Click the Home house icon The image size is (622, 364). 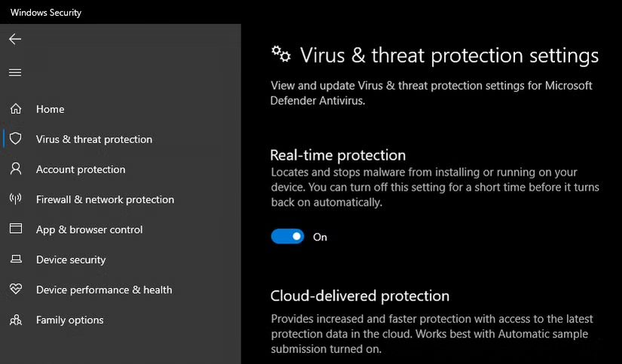coord(15,109)
